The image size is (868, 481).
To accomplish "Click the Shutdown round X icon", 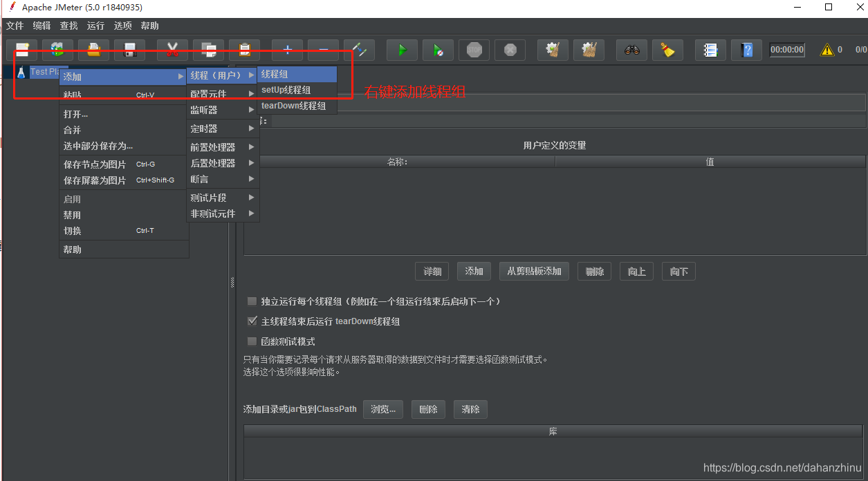I will pos(510,50).
